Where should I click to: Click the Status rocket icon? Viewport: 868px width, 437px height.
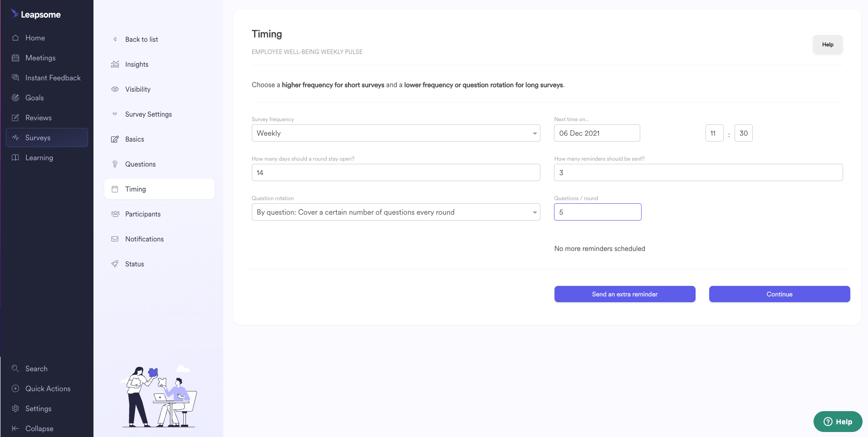(x=115, y=264)
